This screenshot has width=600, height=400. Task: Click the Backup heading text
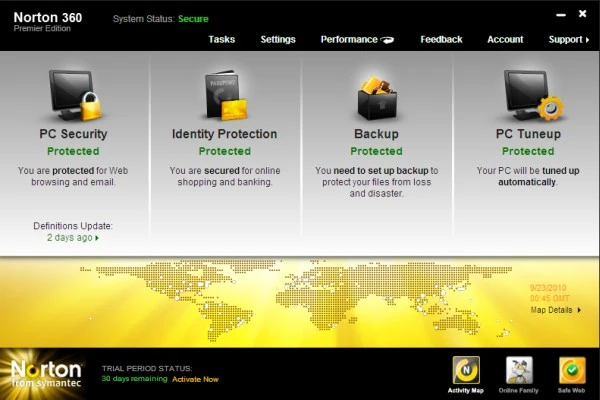pyautogui.click(x=376, y=134)
